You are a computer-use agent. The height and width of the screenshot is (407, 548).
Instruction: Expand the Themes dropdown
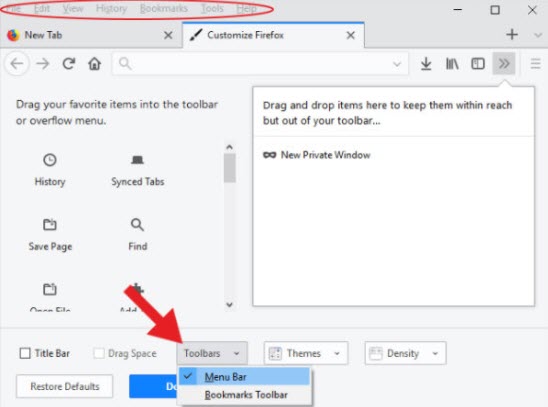pos(306,353)
